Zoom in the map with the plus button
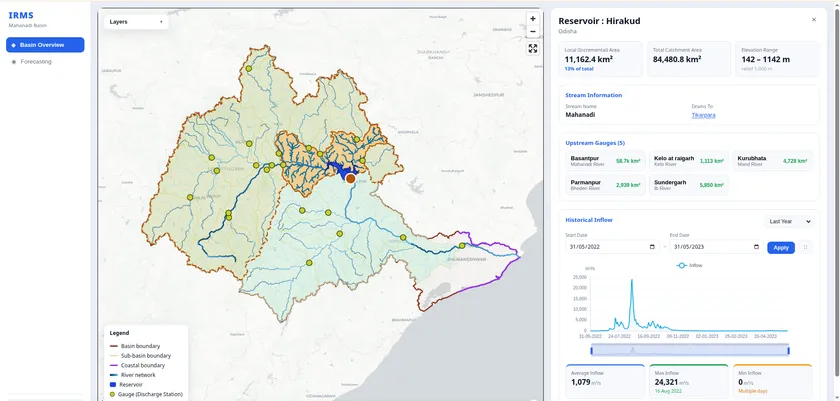 coord(532,19)
